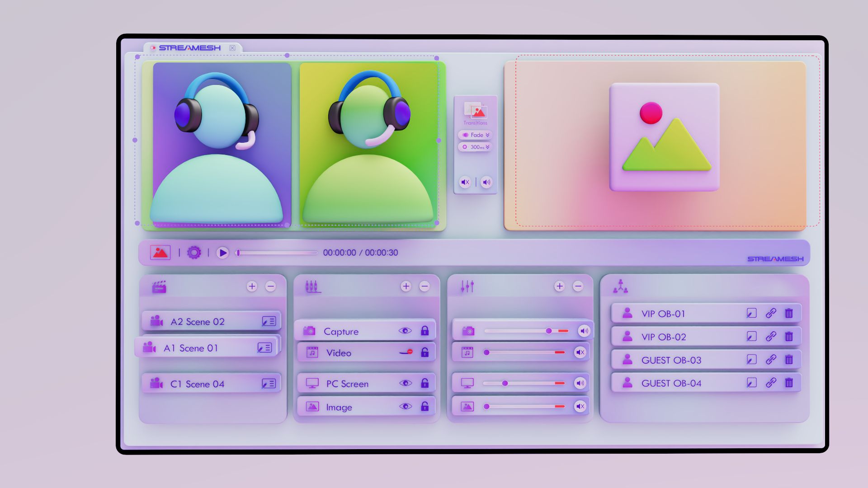Click the settings gear in playback bar

[194, 253]
